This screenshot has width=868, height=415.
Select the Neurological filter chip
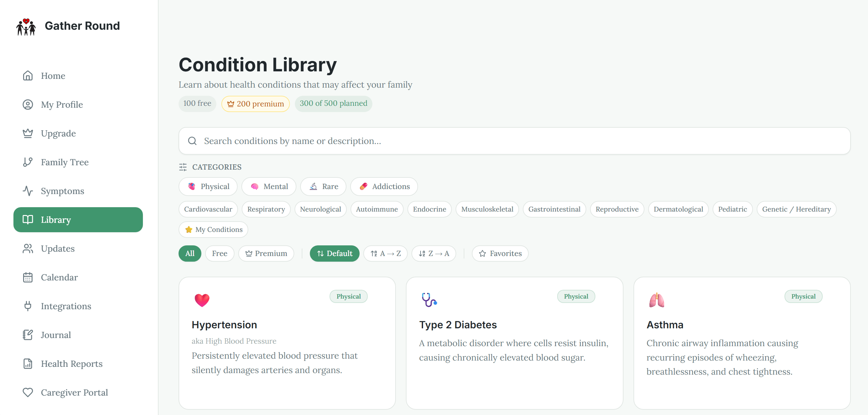pyautogui.click(x=320, y=209)
